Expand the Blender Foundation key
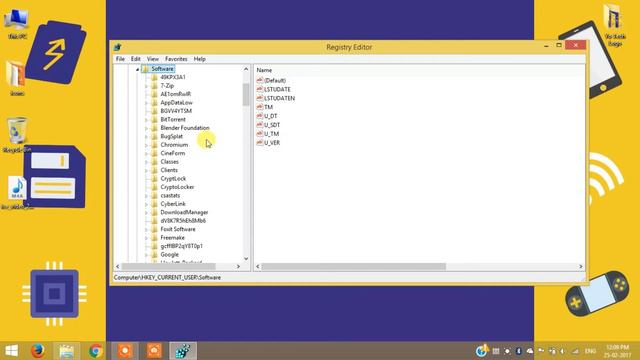 pyautogui.click(x=146, y=128)
